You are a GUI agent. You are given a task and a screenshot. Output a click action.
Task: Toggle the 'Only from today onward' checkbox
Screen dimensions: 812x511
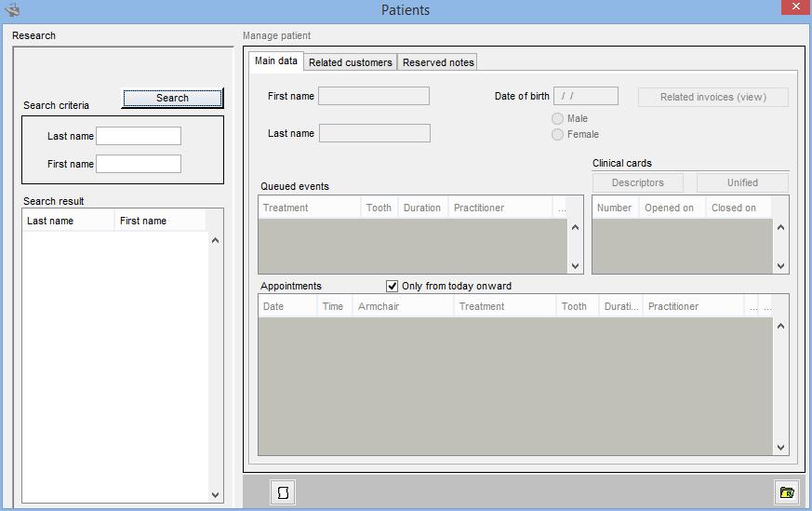(392, 286)
